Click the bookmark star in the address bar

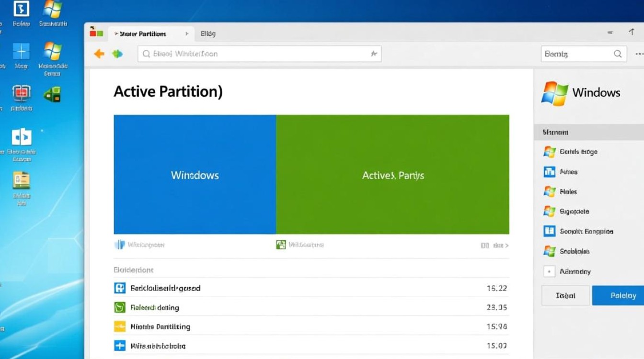coord(374,54)
